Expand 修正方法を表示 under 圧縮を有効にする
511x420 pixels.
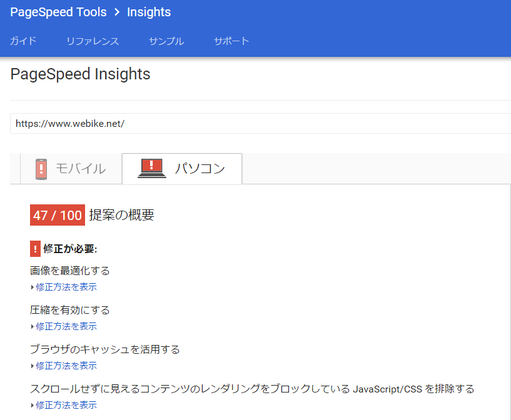(x=65, y=326)
